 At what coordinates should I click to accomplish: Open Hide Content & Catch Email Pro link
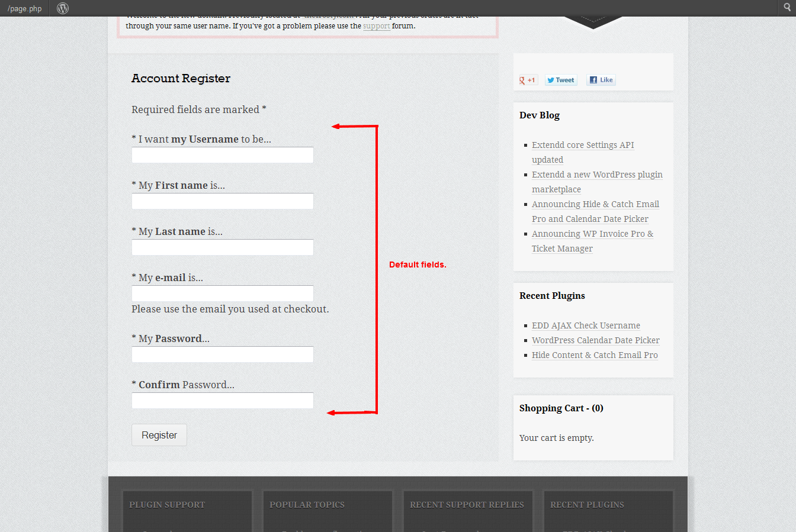point(594,355)
